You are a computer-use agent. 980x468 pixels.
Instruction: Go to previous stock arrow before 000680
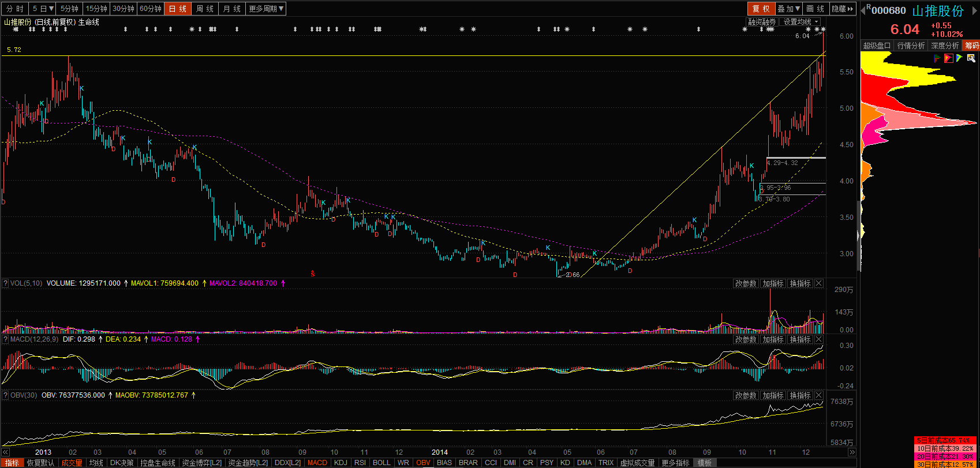click(x=862, y=10)
